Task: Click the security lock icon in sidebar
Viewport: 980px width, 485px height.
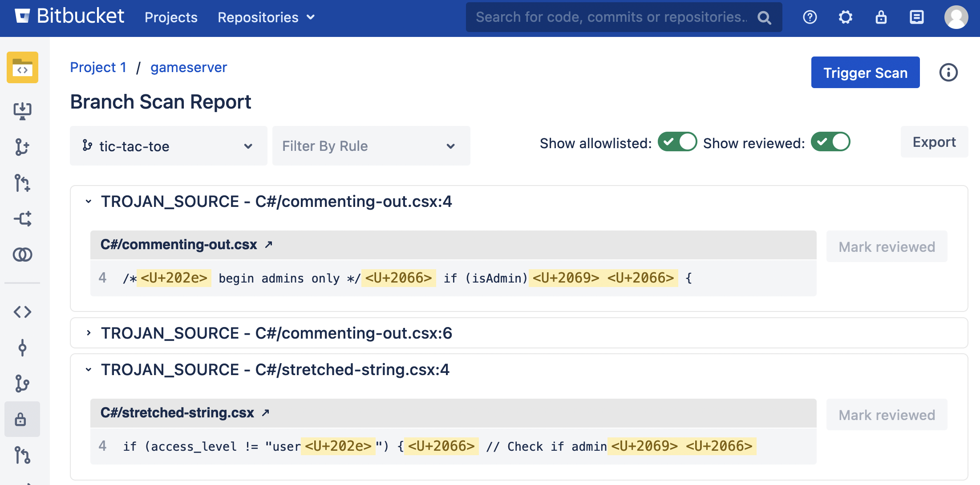Action: [21, 419]
